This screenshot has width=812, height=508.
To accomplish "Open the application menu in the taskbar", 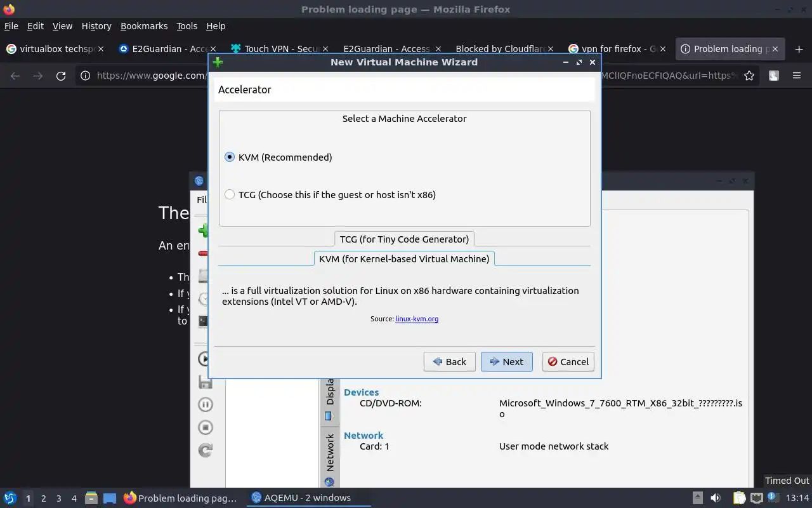I will tap(10, 498).
